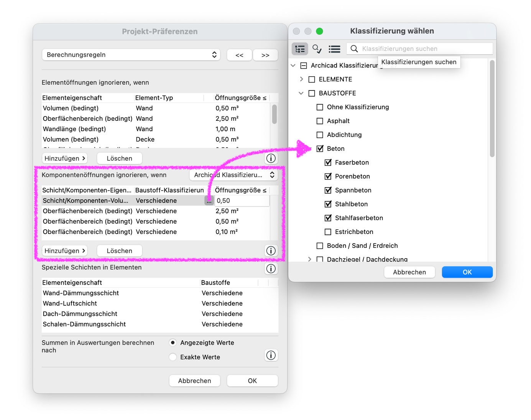Open info for Summen in Auswertungen
531x420 pixels.
271,355
